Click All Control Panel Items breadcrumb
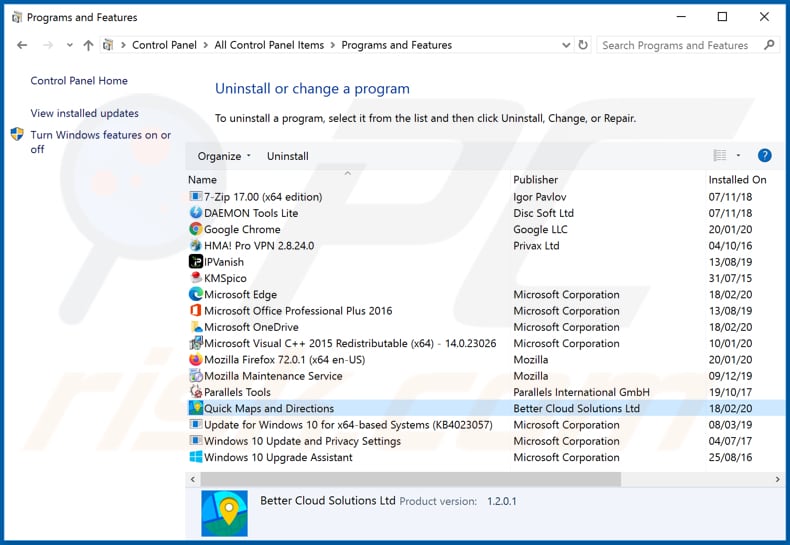Viewport: 790px width, 545px height. [x=269, y=45]
